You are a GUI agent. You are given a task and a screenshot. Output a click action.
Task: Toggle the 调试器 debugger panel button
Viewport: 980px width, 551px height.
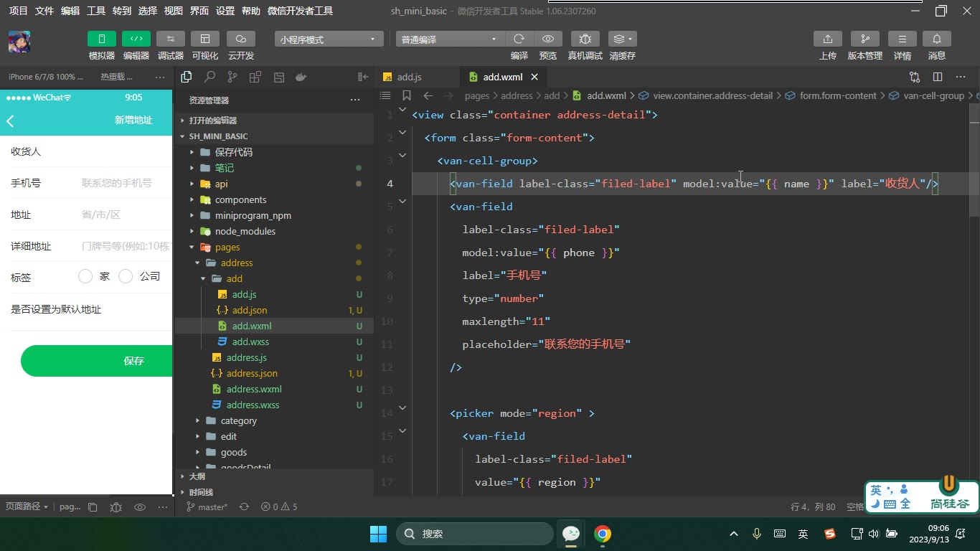(x=171, y=39)
